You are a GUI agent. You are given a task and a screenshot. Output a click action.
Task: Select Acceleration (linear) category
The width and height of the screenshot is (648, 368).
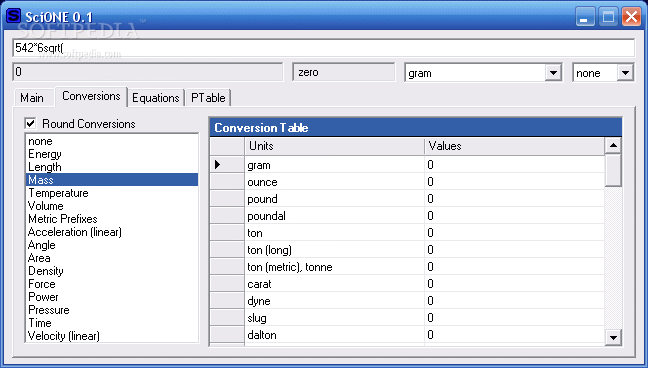click(x=112, y=232)
